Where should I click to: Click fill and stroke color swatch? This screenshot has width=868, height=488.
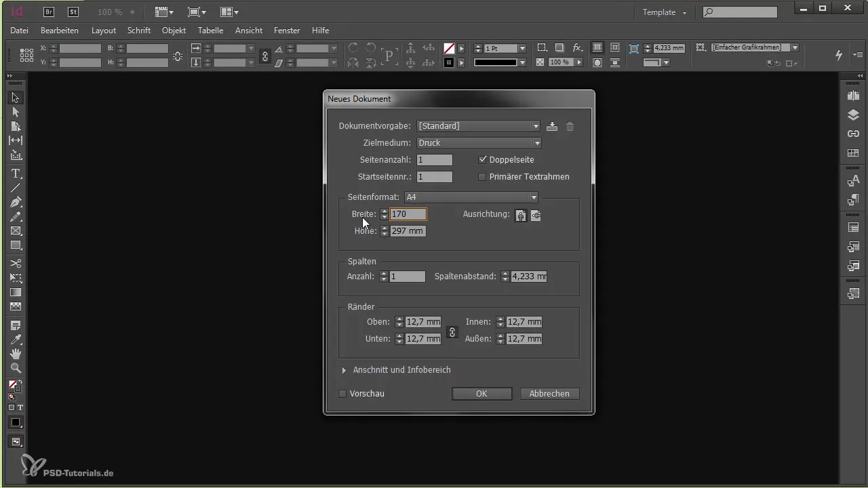(15, 386)
